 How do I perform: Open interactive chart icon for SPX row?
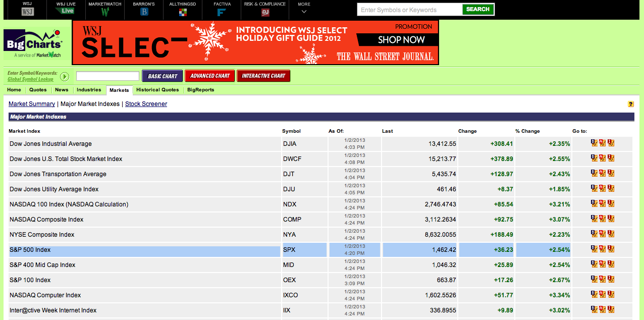point(611,249)
